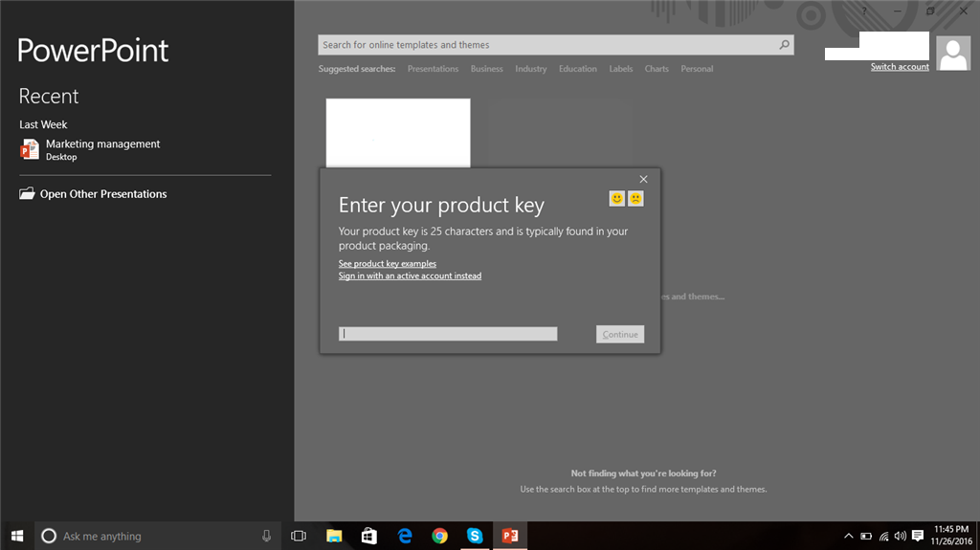Click the Last Week heading under Recent
The height and width of the screenshot is (550, 980).
pyautogui.click(x=43, y=124)
